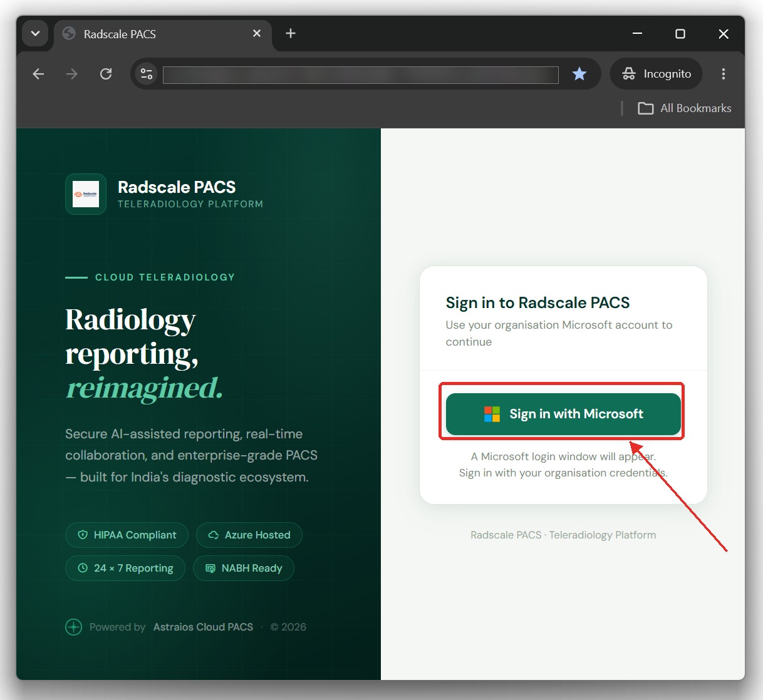The image size is (763, 700).
Task: Click the Incognito indicator button
Action: [x=656, y=74]
